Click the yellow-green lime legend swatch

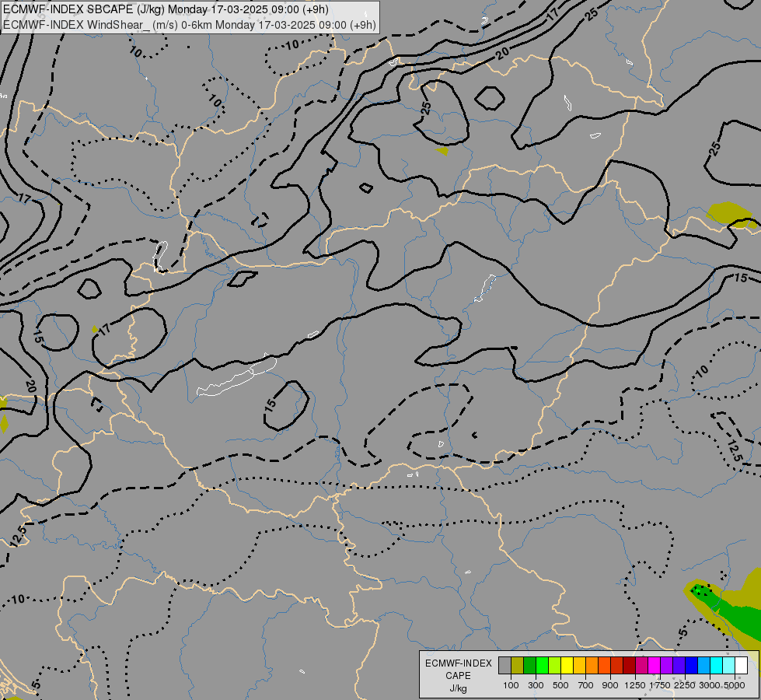[555, 665]
